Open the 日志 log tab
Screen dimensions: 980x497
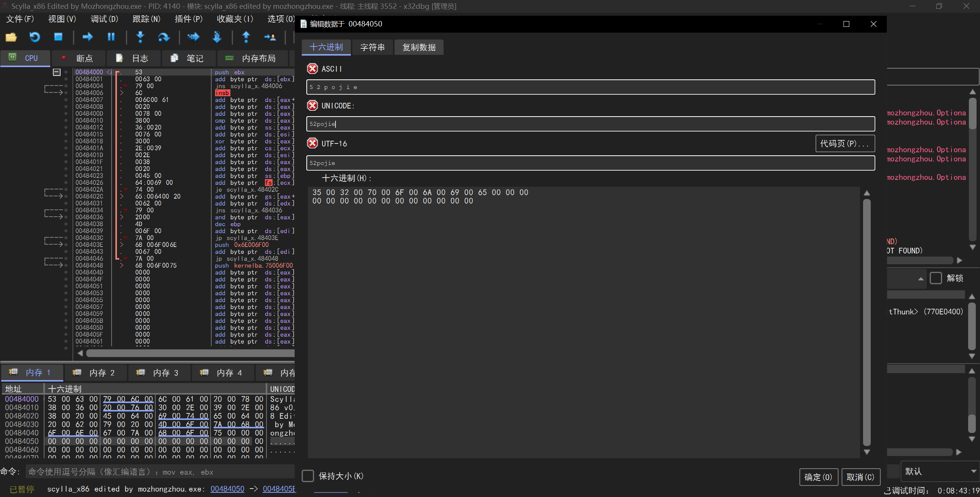(133, 58)
